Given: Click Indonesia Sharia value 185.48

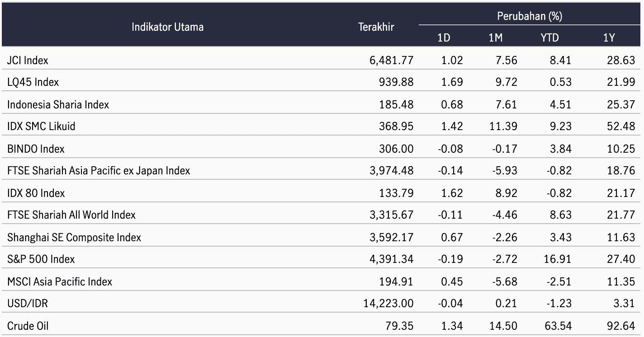Looking at the screenshot, I should click(396, 104).
